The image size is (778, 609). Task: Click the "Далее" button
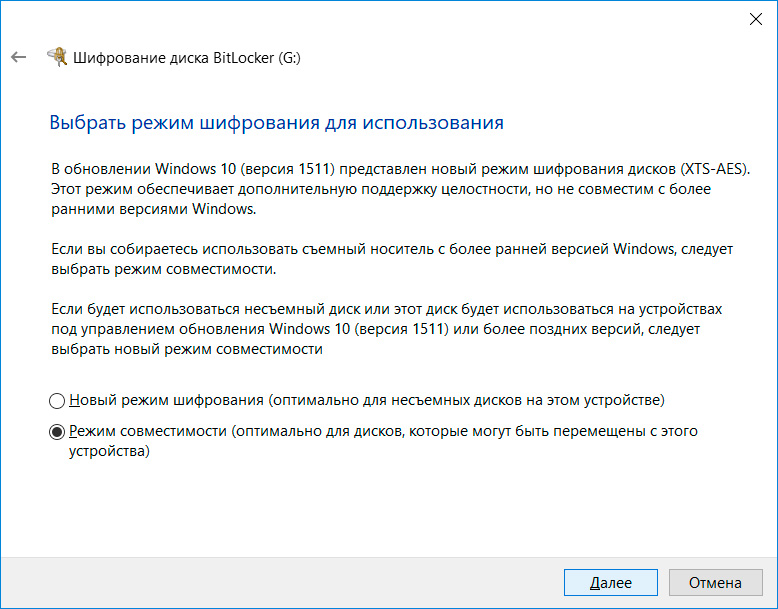[610, 582]
